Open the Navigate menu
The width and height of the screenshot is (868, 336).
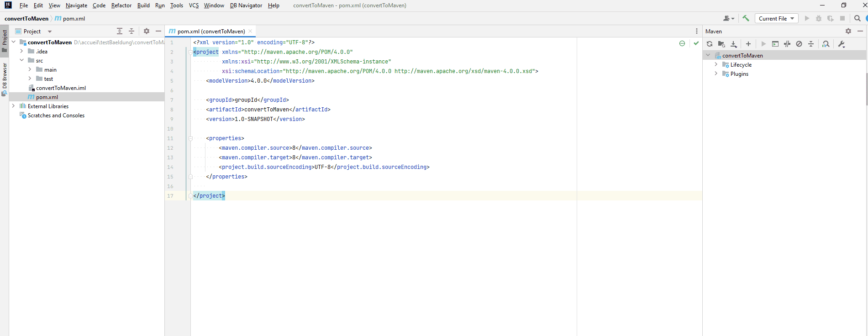[76, 5]
